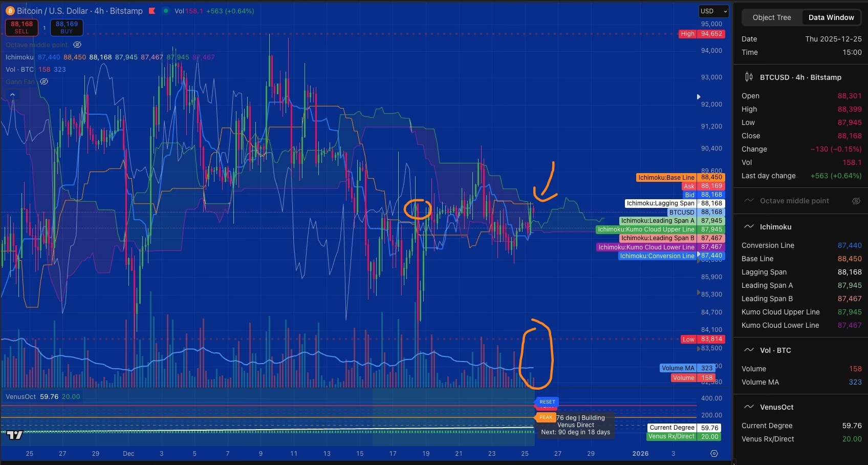Click the red flag icon beside Bitstamp

click(x=152, y=11)
